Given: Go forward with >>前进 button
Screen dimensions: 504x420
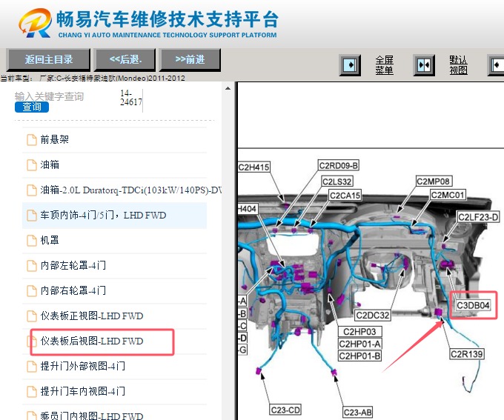Looking at the screenshot, I should (190, 59).
